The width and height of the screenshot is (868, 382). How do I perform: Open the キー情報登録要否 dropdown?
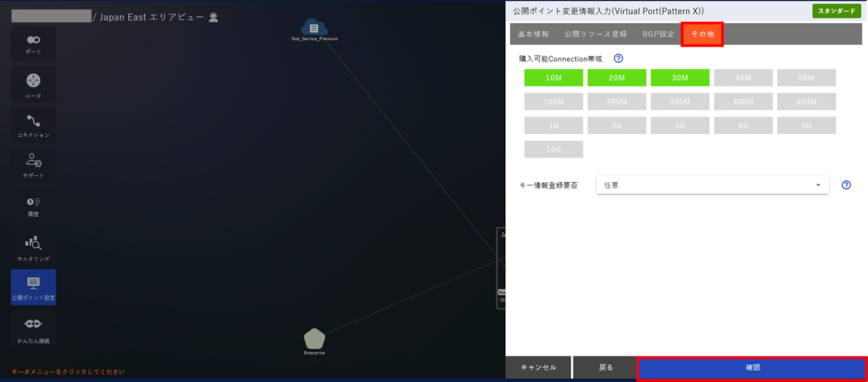713,185
